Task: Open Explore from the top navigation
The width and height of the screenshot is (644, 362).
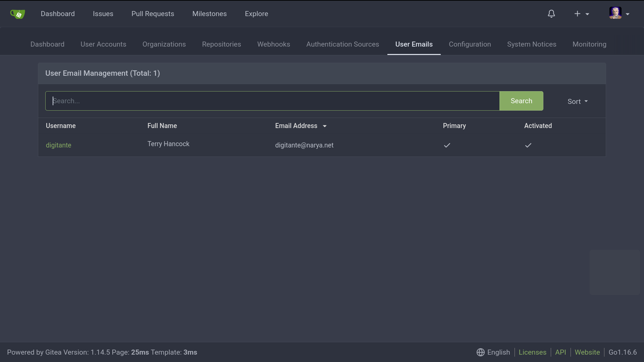Action: [x=256, y=14]
